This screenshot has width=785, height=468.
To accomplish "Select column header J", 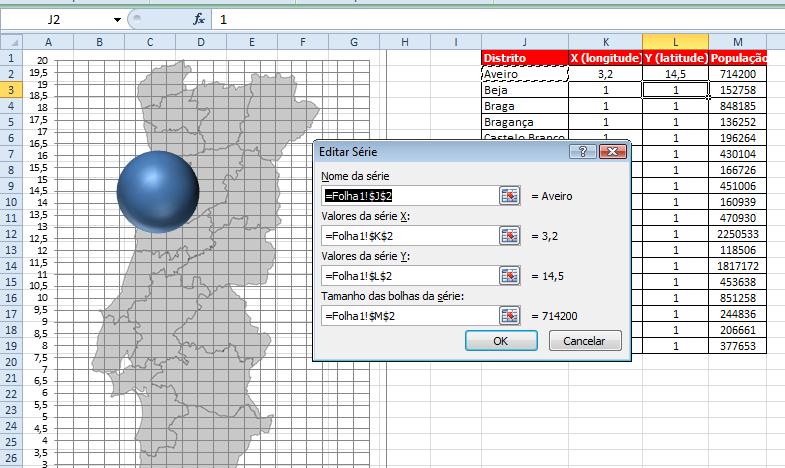I will 525,42.
